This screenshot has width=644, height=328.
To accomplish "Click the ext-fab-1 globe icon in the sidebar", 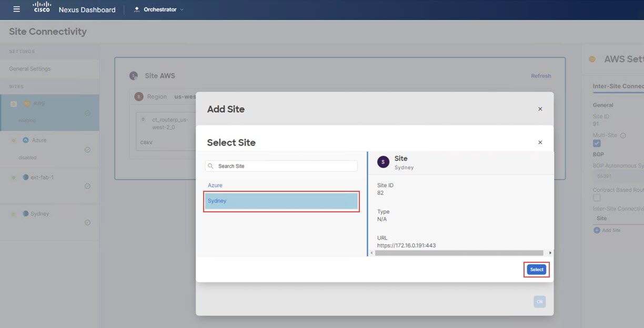I will (26, 177).
